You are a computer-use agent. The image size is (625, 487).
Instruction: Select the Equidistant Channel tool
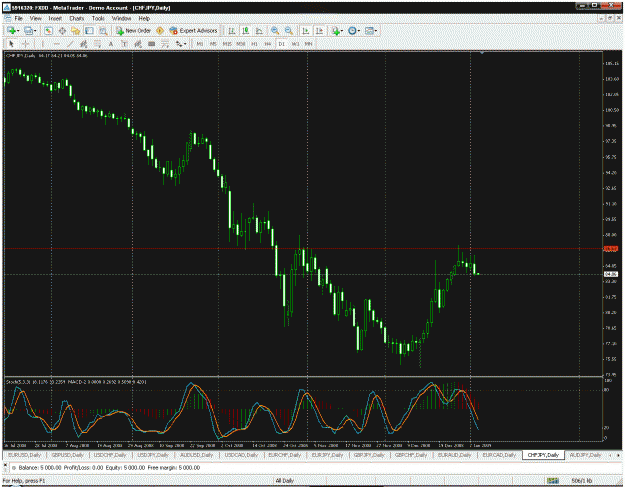tap(84, 44)
